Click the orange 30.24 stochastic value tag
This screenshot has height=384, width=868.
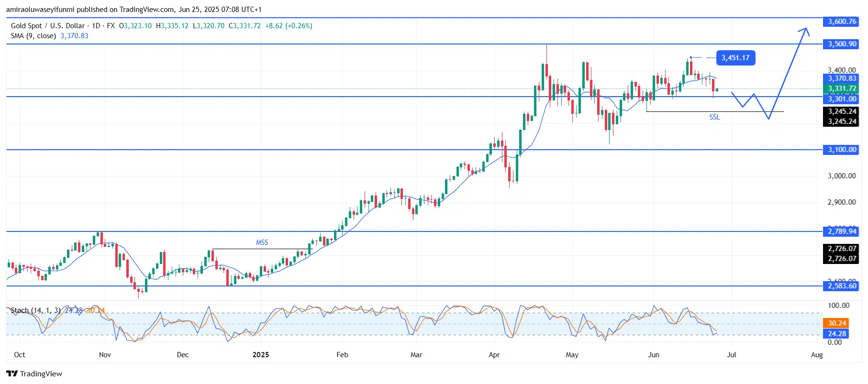pos(837,323)
